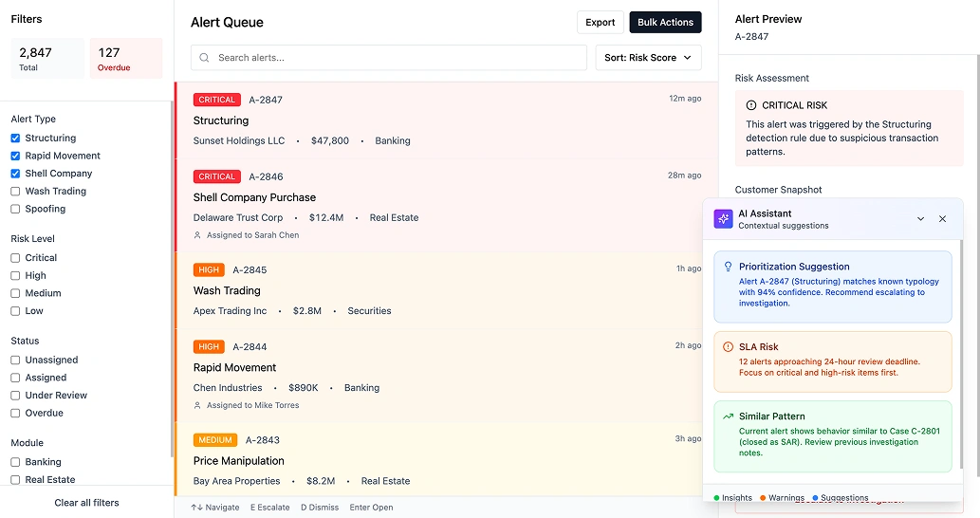Click the search magnifier icon
Image resolution: width=980 pixels, height=518 pixels.
coord(204,58)
